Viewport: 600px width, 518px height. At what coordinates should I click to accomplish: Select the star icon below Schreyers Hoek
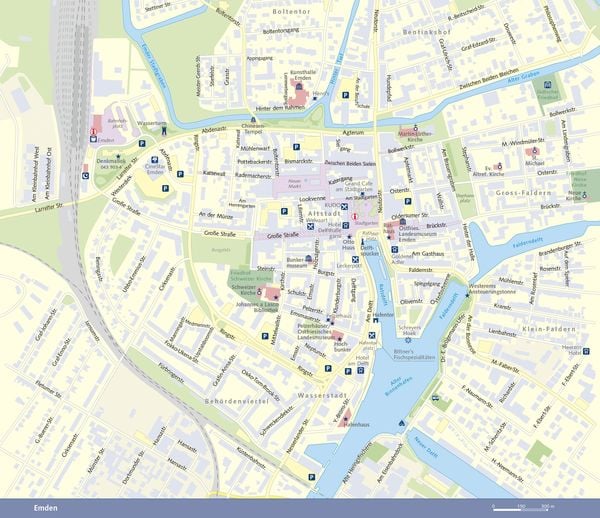click(408, 340)
